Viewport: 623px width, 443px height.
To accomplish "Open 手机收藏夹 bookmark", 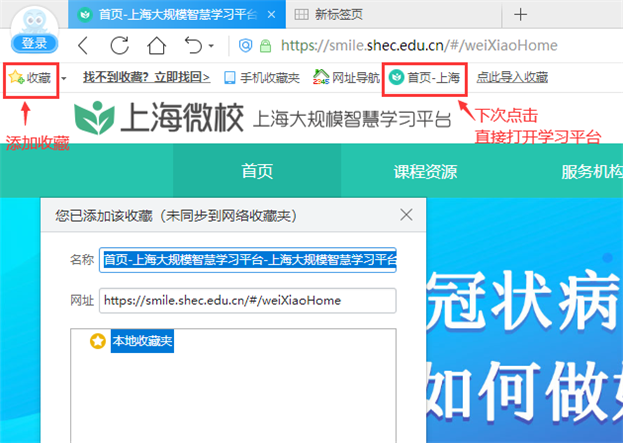I will (x=261, y=77).
